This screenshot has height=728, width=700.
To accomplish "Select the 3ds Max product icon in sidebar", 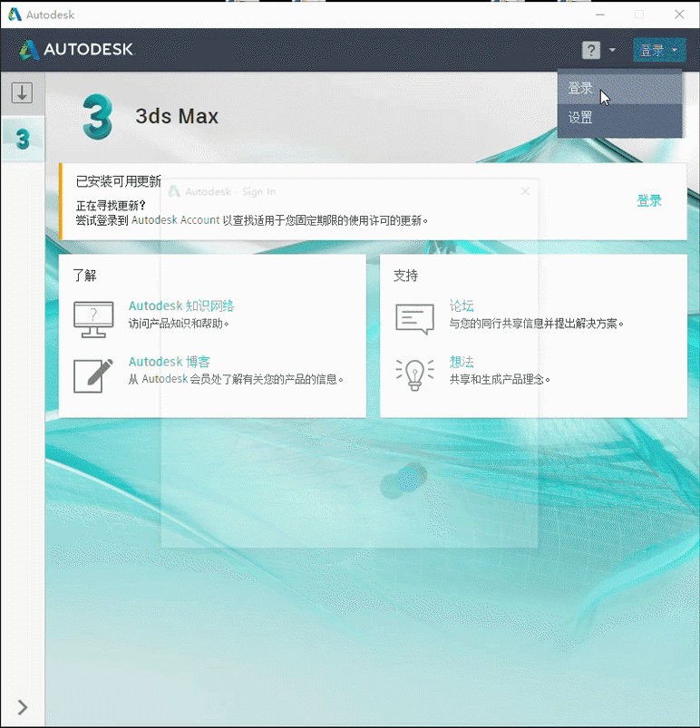I will [x=23, y=139].
